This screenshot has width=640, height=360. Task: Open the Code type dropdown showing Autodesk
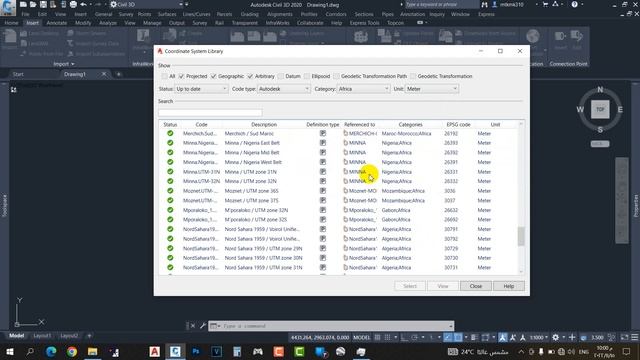point(284,89)
